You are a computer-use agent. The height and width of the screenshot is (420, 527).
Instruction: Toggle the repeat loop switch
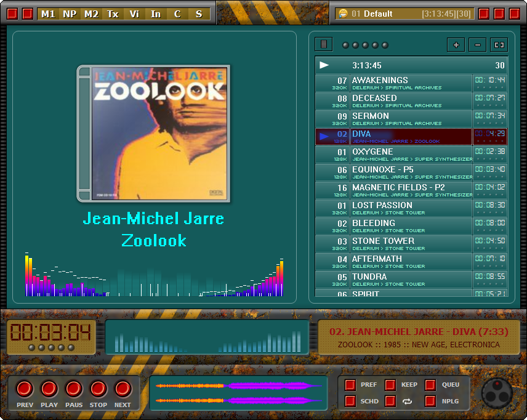tap(390, 402)
